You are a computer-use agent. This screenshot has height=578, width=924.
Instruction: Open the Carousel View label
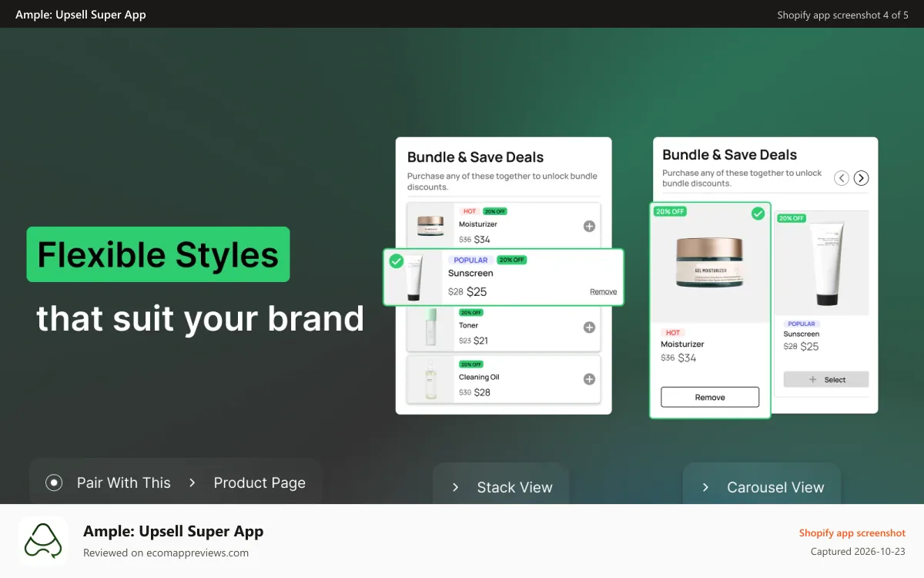[775, 487]
